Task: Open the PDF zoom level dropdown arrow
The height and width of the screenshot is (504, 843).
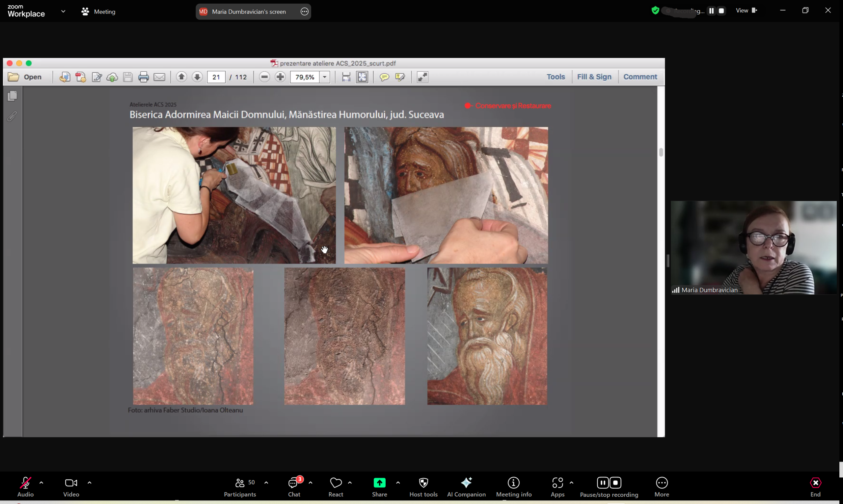Action: 325,77
